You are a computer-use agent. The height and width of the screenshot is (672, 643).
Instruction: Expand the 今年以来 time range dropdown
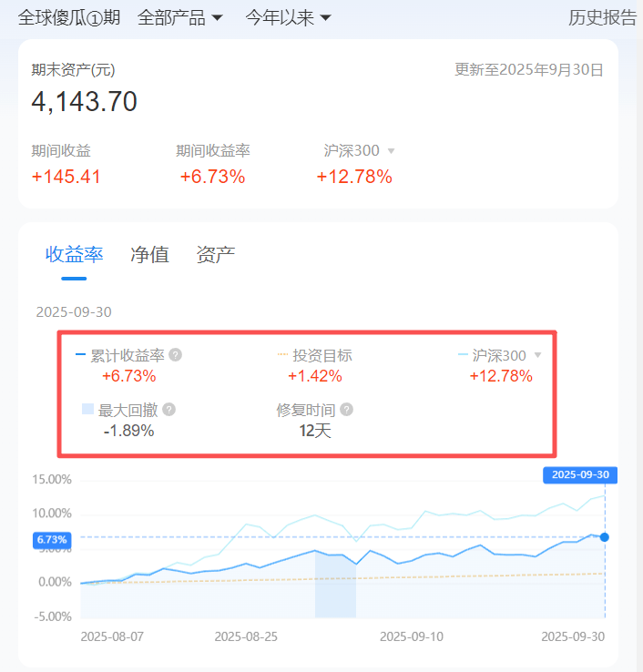click(x=288, y=17)
